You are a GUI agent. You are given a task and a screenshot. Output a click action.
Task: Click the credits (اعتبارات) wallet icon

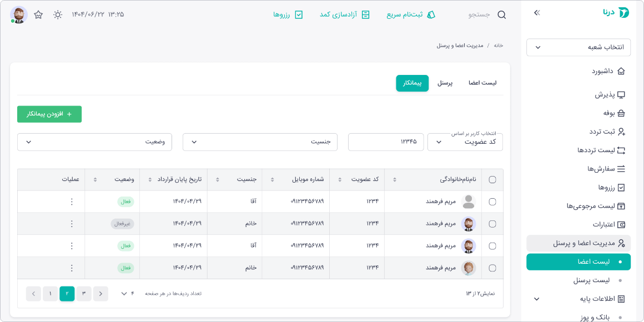[621, 225]
